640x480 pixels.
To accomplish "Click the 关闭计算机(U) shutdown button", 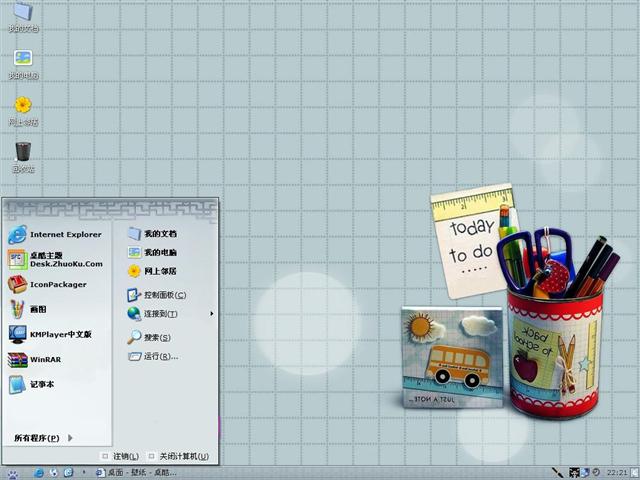I will click(179, 456).
